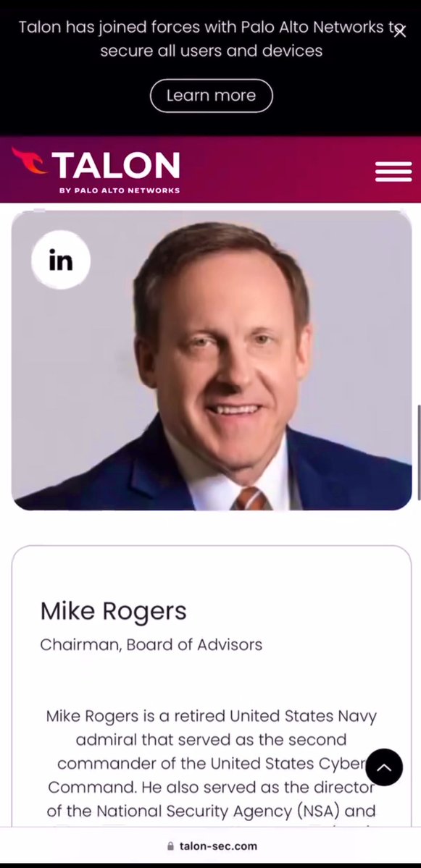
Task: Click the By Palo Alto Networks tagline
Action: point(119,190)
